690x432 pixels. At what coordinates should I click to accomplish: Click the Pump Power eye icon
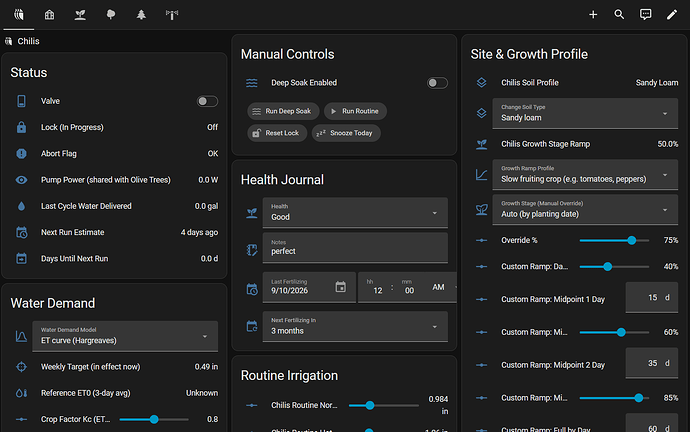click(21, 180)
